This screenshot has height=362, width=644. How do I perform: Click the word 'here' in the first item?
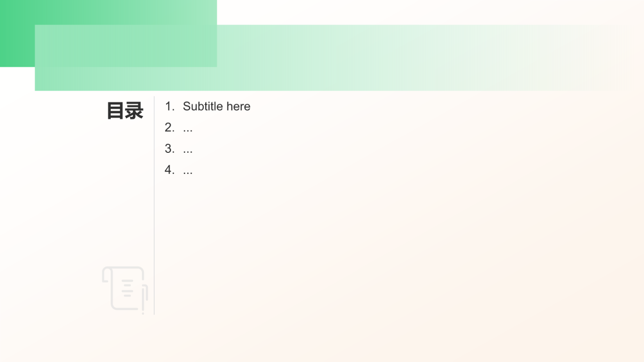pyautogui.click(x=238, y=106)
